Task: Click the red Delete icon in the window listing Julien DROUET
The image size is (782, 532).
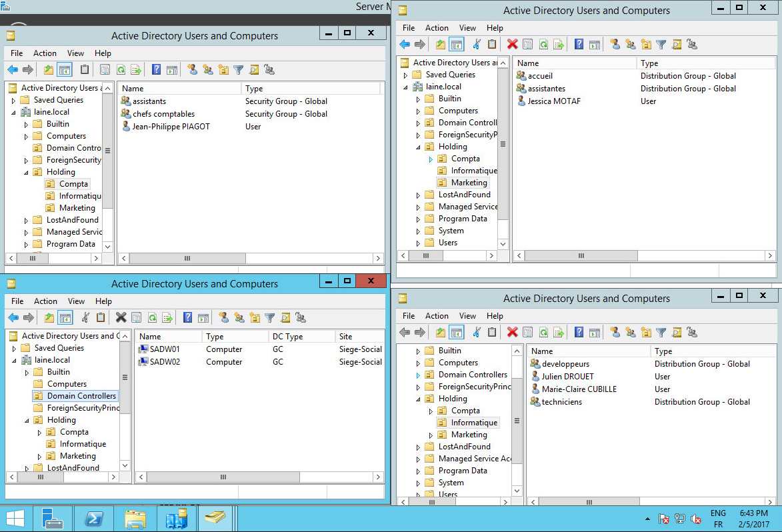Action: (x=512, y=333)
